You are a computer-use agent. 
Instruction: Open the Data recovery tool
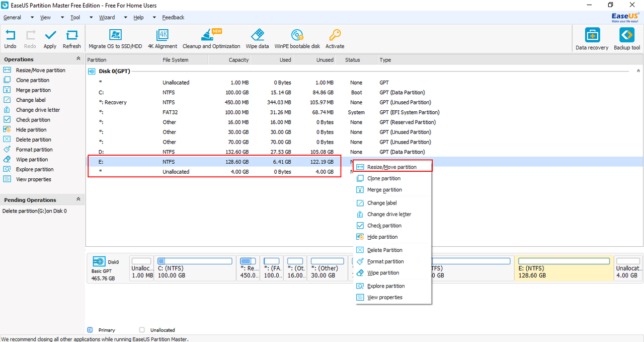[592, 39]
